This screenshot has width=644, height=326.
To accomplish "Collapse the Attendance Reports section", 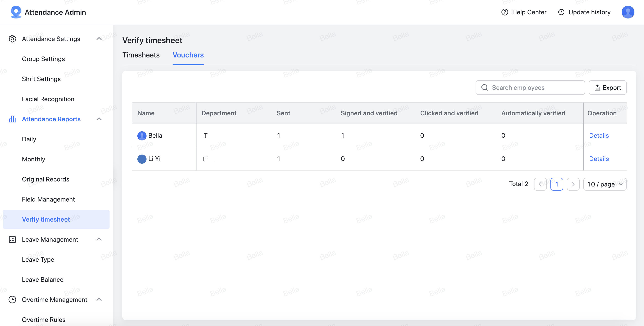I will pyautogui.click(x=99, y=119).
